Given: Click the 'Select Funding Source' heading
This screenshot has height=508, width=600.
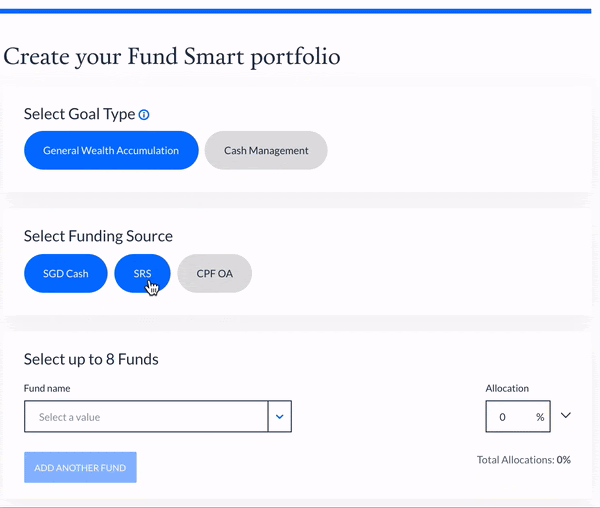Looking at the screenshot, I should click(98, 236).
